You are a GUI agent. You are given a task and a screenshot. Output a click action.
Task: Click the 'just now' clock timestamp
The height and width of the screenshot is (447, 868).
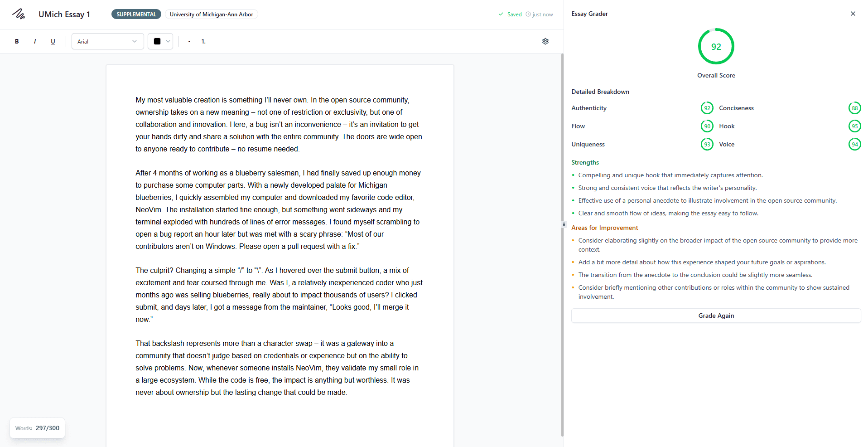tap(539, 15)
